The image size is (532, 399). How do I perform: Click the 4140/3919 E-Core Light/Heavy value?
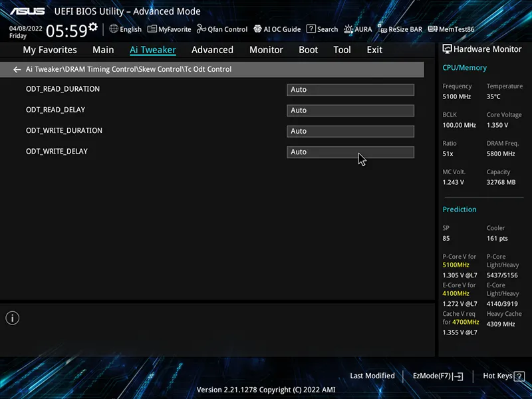(x=502, y=304)
